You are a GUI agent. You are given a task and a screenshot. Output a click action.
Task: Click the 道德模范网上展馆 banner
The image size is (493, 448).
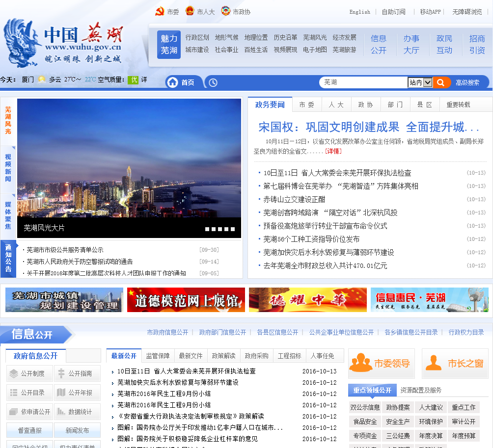(186, 300)
